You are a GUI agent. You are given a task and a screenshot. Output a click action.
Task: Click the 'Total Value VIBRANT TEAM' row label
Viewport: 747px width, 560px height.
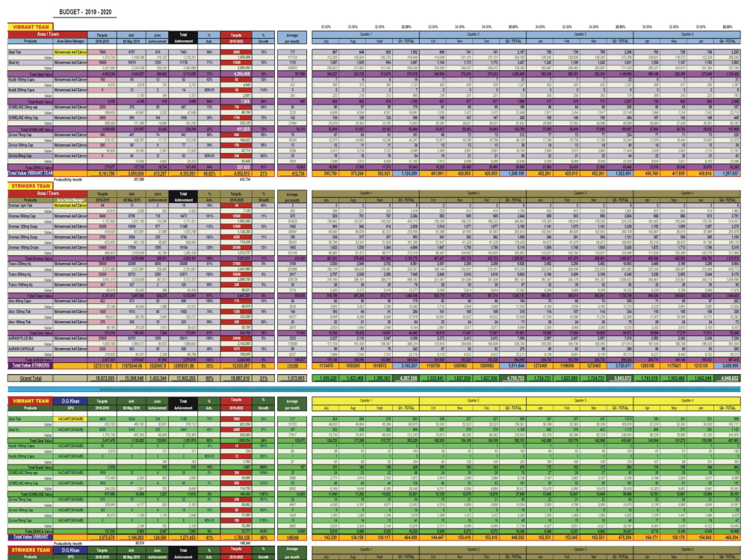tap(31, 173)
